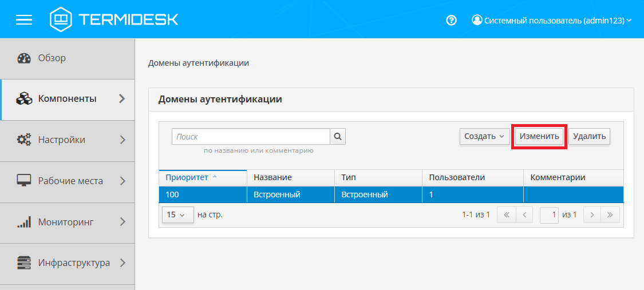Click the Termidesk logo icon
This screenshot has width=644, height=290.
tap(61, 19)
